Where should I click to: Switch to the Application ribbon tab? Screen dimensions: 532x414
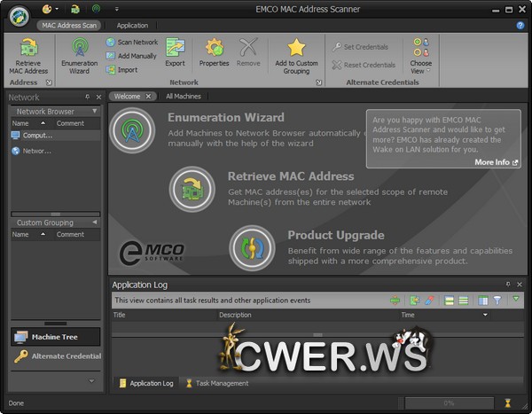pyautogui.click(x=132, y=26)
